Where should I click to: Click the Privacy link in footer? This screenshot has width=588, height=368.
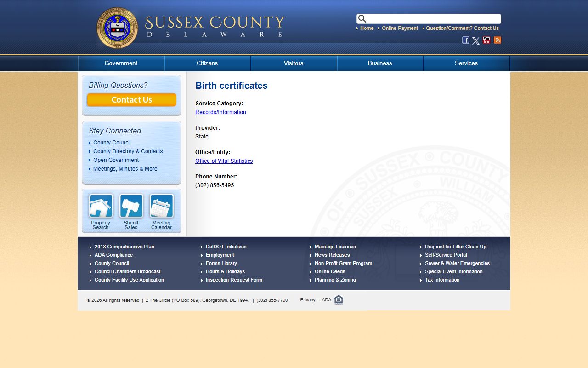[x=308, y=300]
